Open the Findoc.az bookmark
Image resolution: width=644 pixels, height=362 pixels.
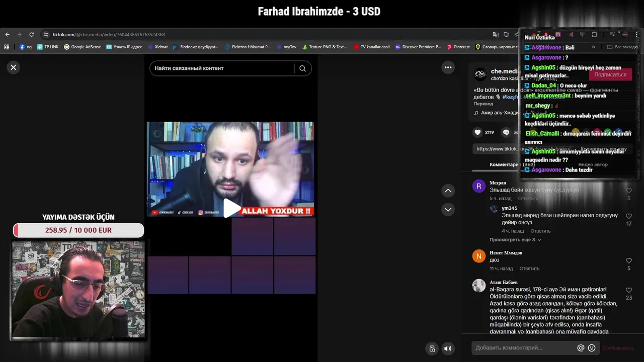pyautogui.click(x=195, y=47)
